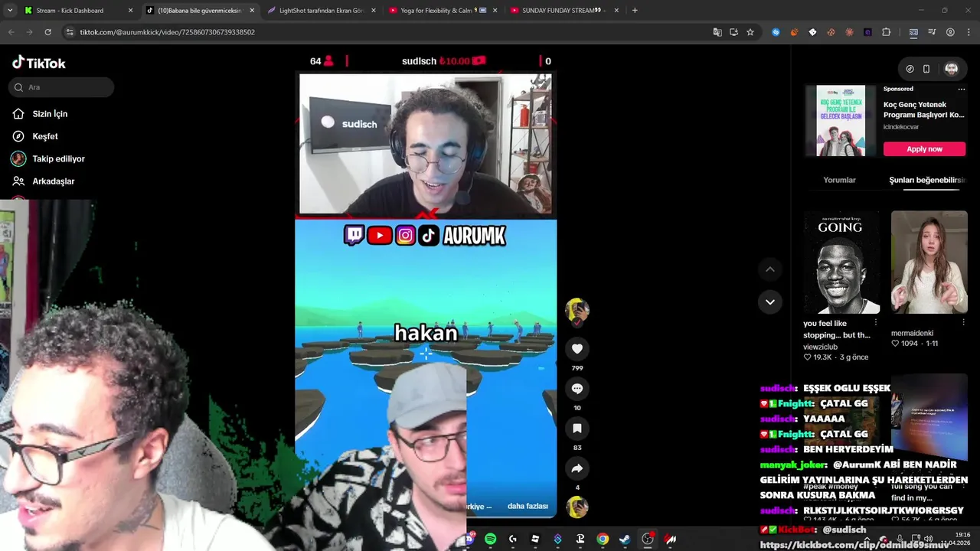Open Spotify from the taskbar
This screenshot has height=551, width=980.
491,539
